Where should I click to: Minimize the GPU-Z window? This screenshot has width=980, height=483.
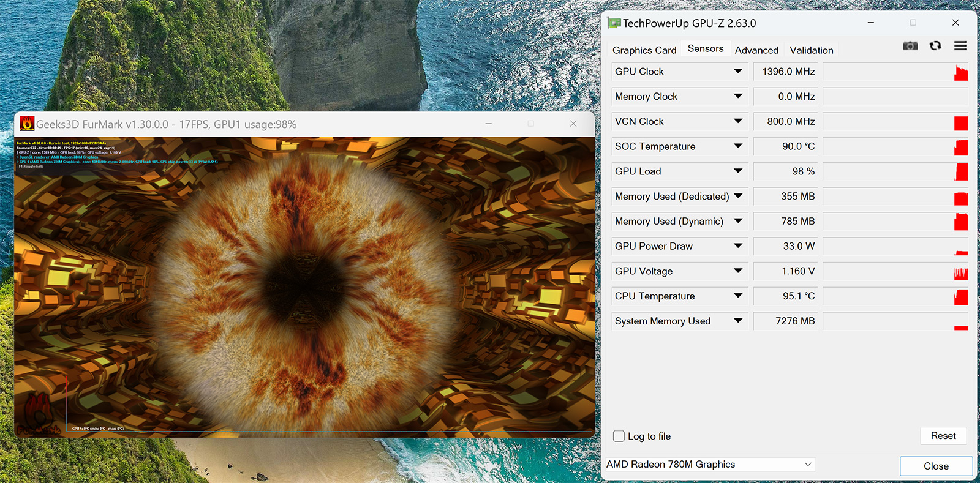[x=870, y=23]
